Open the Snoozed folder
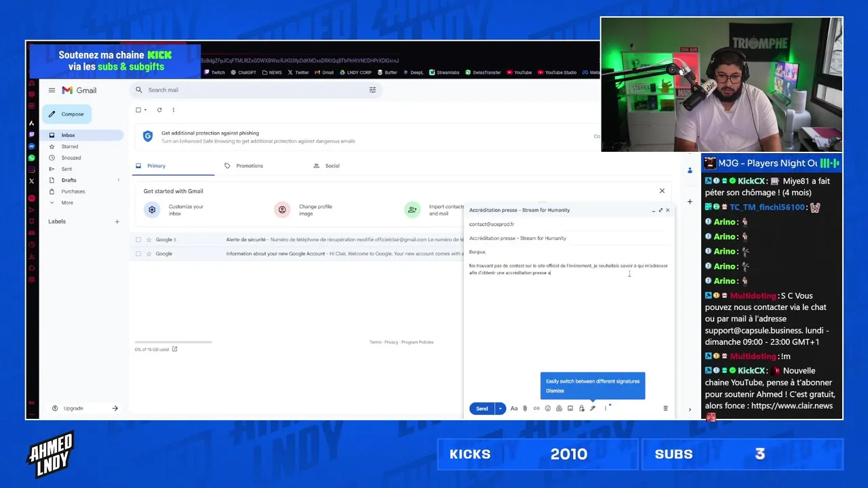868x488 pixels. pos(81,158)
